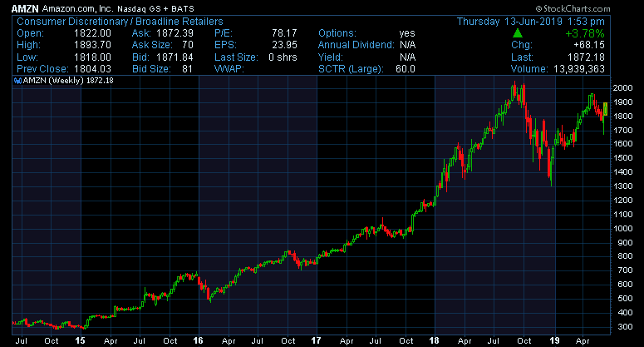Screen dimensions: 644x347
Task: Click the Ask value 1872.39
Action: coord(175,33)
